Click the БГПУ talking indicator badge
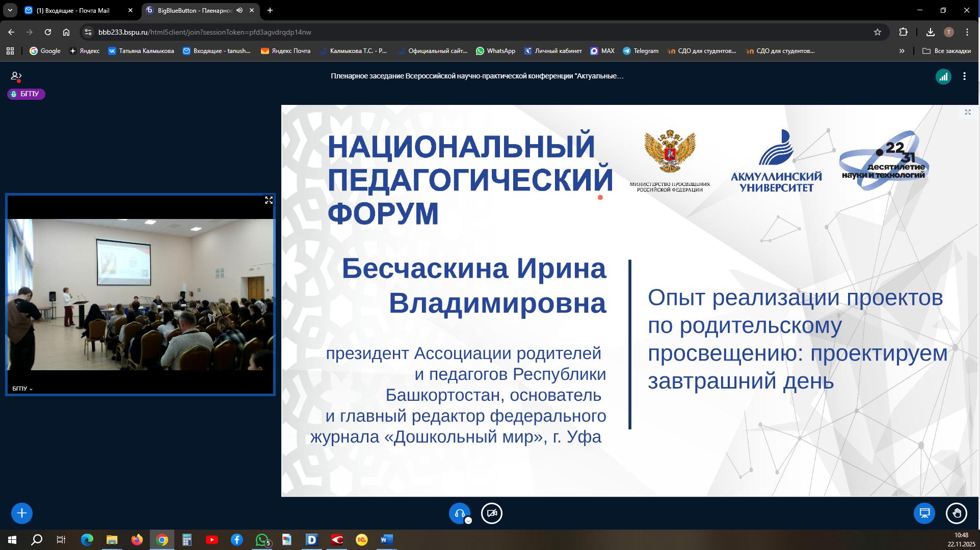The height and width of the screenshot is (550, 980). [x=26, y=94]
